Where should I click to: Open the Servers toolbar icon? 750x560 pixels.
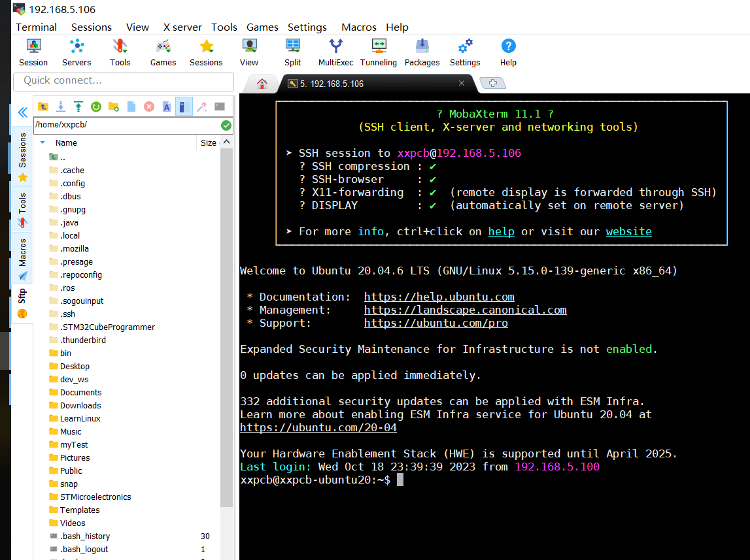click(77, 52)
